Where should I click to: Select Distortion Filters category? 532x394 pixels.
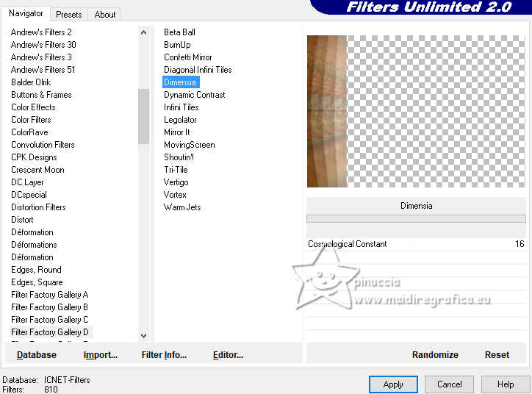coord(38,207)
